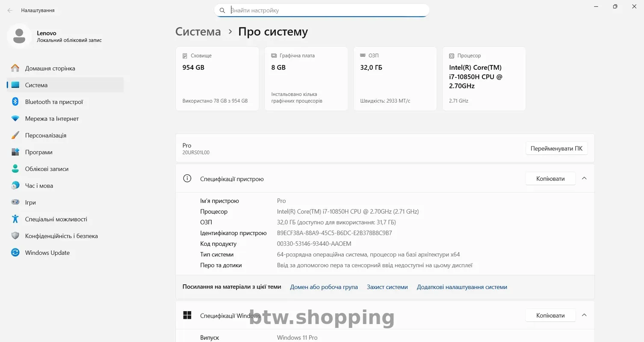Click the Конфіденційність і безпека shield icon
Viewport: 644px width, 342px height.
point(15,236)
